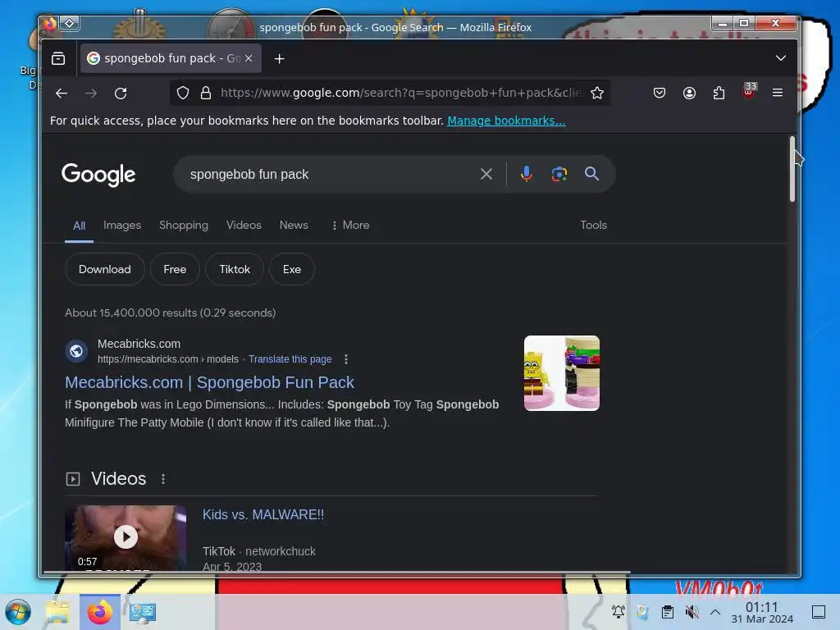Open Kids vs. MALWARE!! video link
Screen dimensions: 840x630
[x=263, y=514]
